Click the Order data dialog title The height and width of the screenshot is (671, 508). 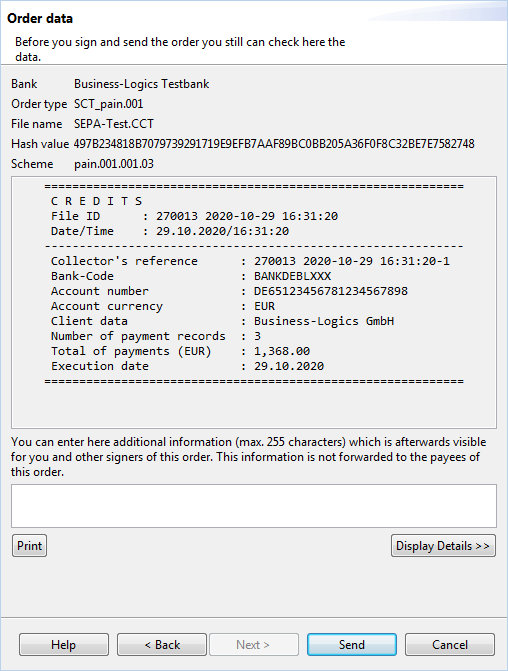tap(40, 18)
